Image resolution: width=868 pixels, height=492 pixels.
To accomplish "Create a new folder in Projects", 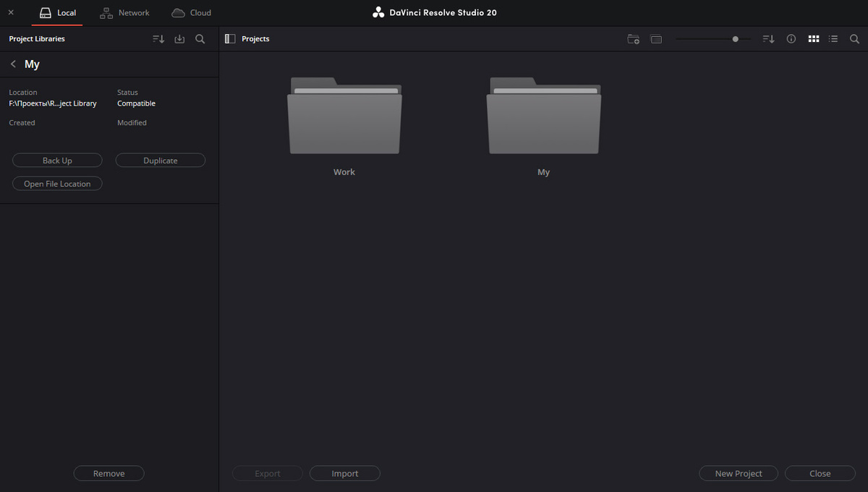I will [633, 39].
